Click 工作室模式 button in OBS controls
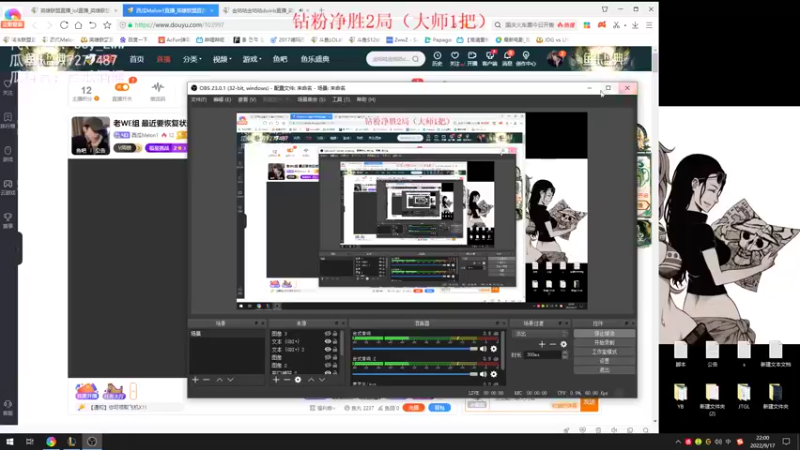 click(x=605, y=352)
